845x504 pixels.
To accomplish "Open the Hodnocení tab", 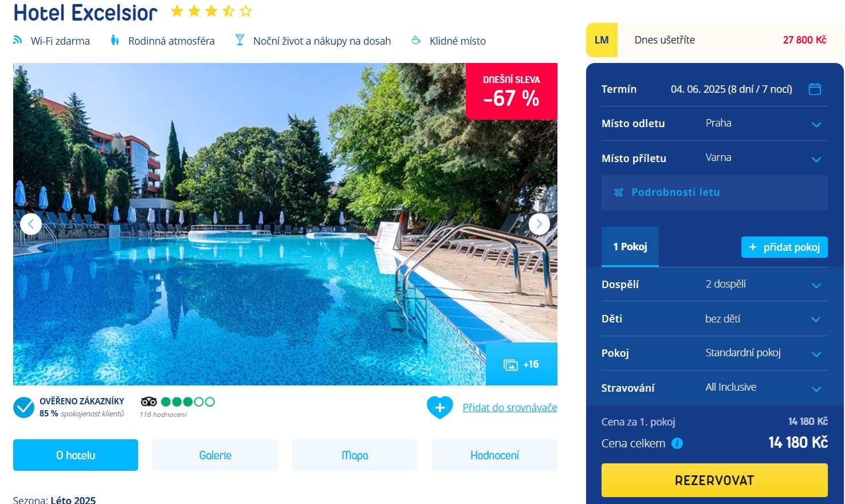I will coord(494,455).
